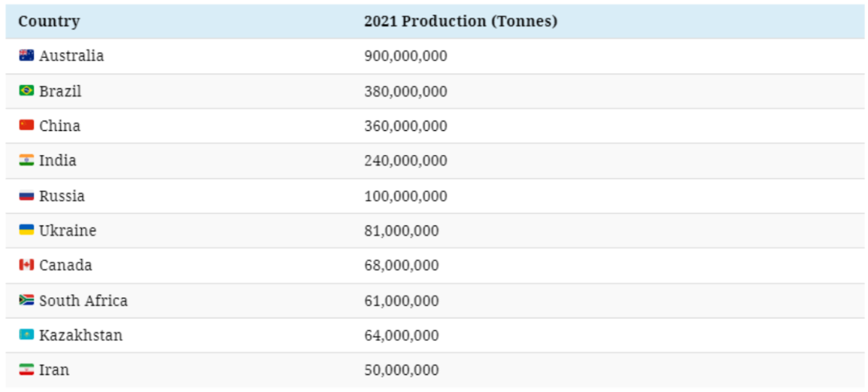This screenshot has height=392, width=868.
Task: Click the China flag icon
Action: point(27,125)
